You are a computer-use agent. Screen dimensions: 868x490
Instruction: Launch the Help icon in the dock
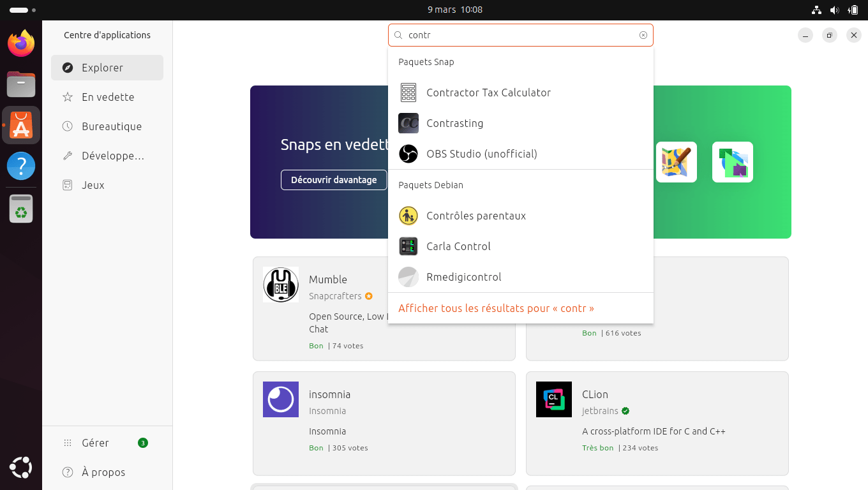click(x=21, y=166)
